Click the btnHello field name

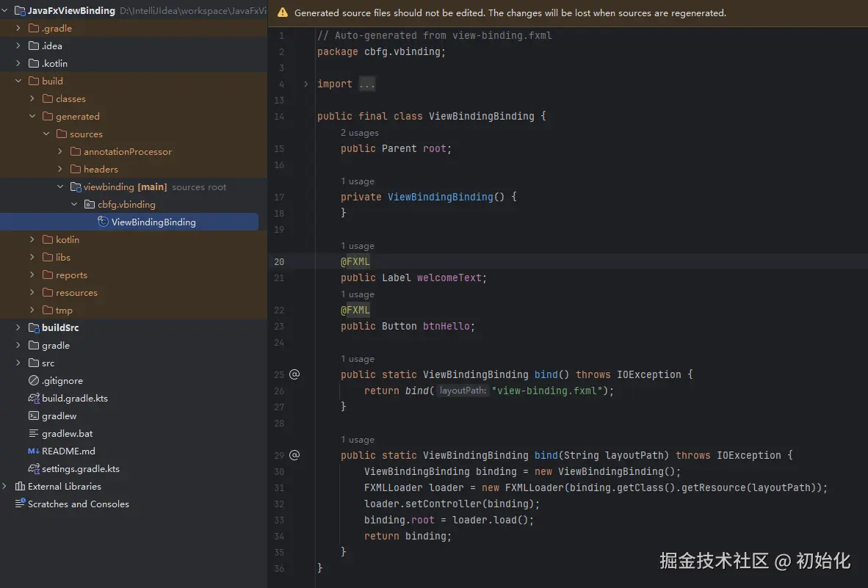point(446,327)
